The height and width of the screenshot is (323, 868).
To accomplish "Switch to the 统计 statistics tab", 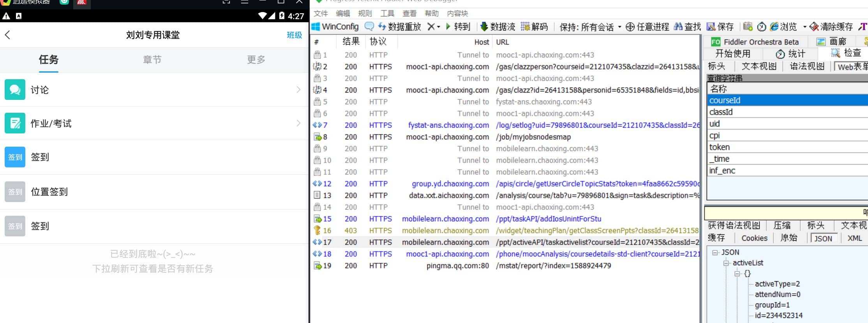I will tap(790, 53).
